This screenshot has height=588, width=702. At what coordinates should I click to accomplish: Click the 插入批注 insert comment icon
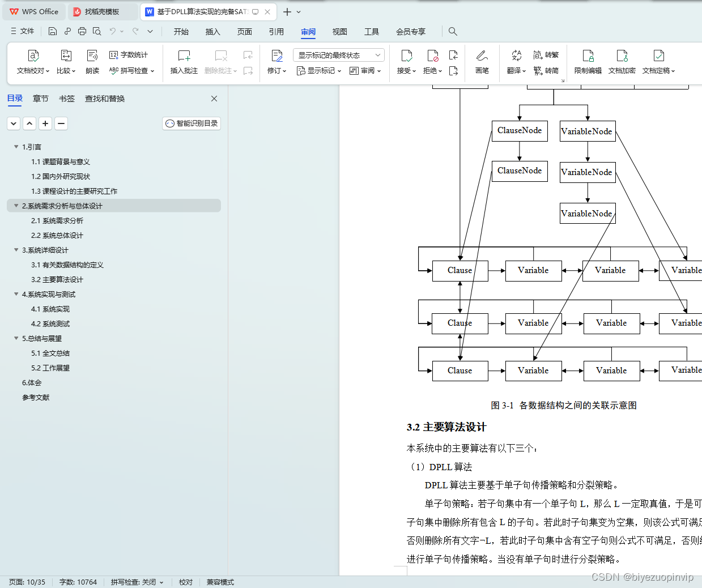(184, 62)
